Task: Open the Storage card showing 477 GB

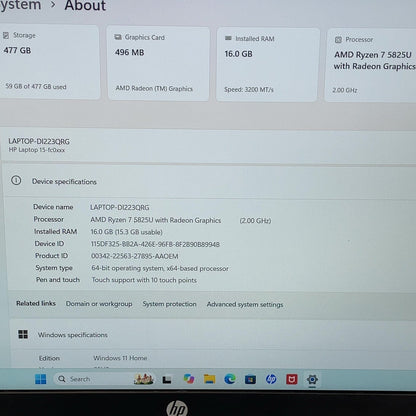Action: 49,62
